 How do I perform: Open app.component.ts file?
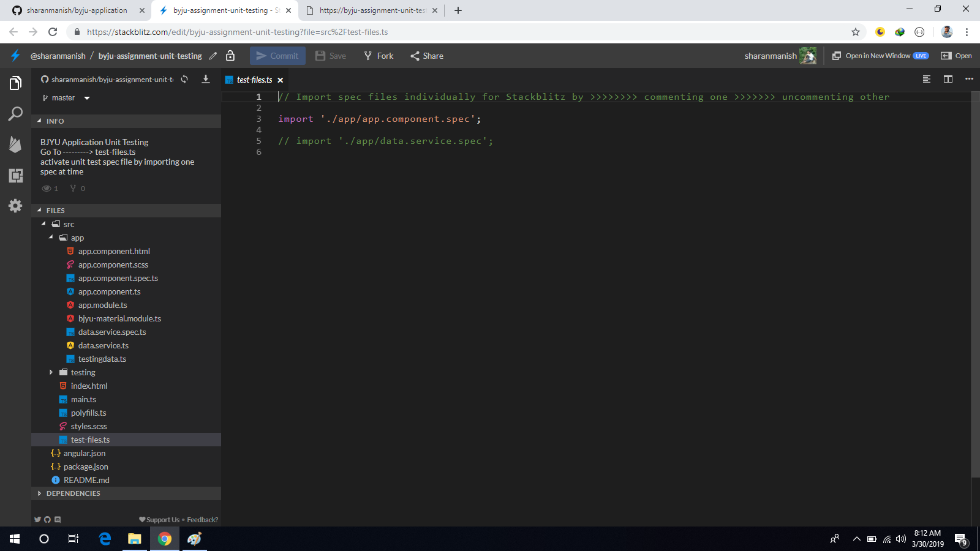click(x=110, y=291)
